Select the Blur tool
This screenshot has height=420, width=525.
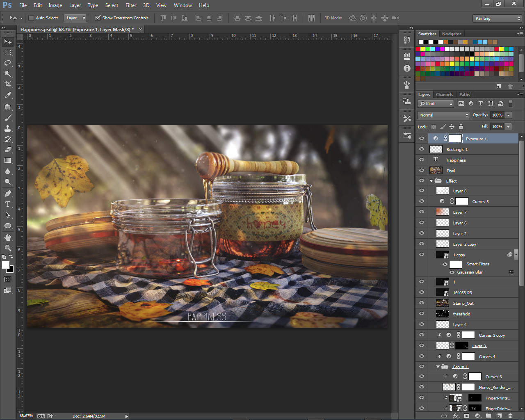point(8,171)
